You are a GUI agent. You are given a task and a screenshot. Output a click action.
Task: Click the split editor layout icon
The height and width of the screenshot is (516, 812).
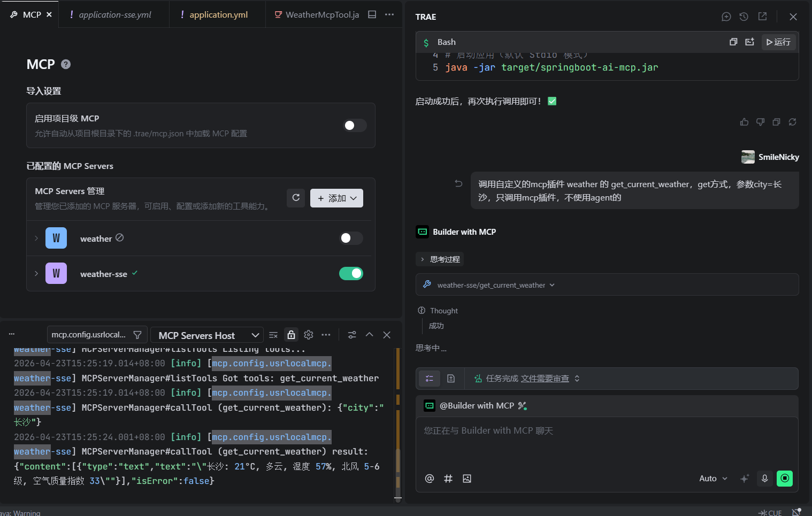[372, 14]
